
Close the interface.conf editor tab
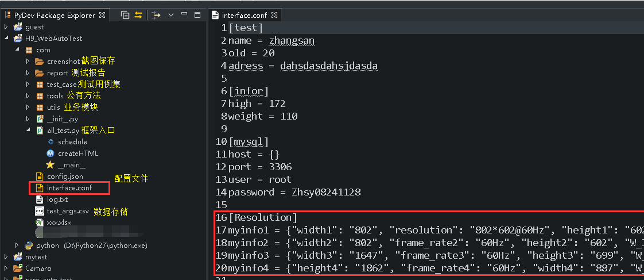(x=274, y=15)
